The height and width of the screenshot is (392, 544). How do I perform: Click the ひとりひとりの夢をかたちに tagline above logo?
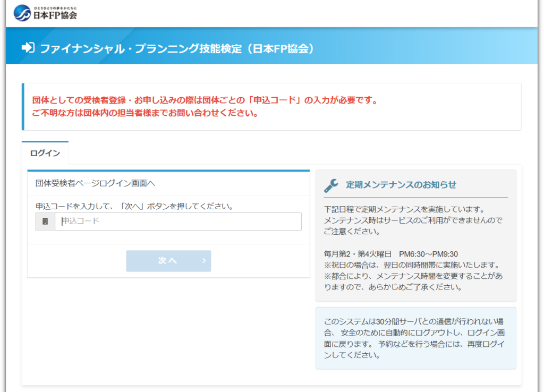(55, 7)
